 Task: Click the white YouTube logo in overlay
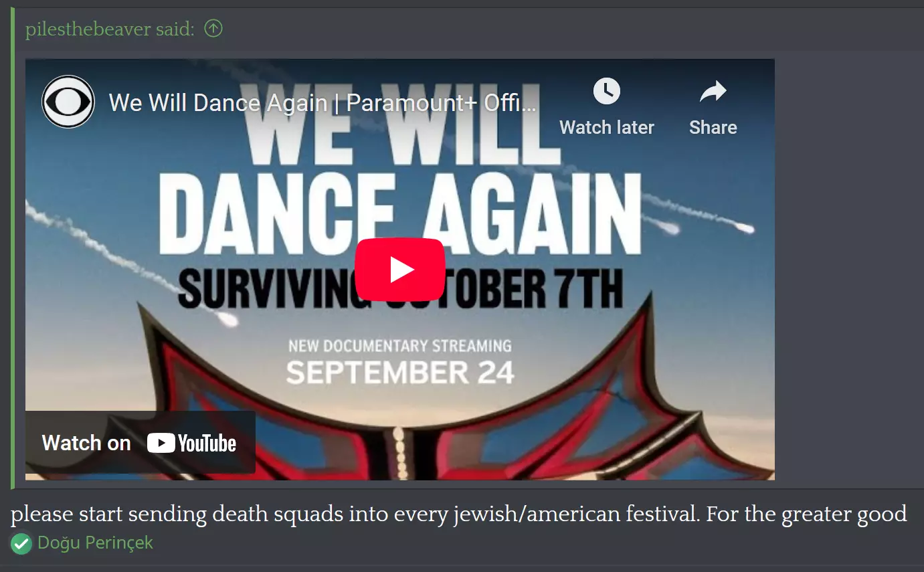192,443
